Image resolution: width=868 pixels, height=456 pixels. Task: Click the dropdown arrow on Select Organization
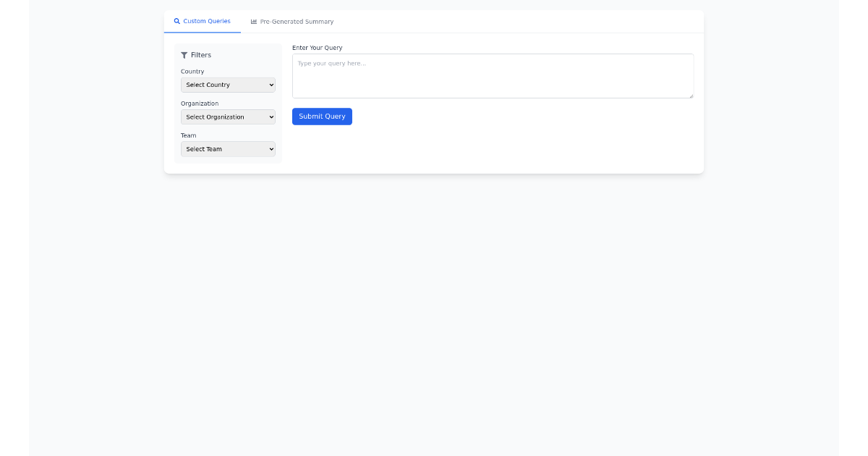point(270,117)
